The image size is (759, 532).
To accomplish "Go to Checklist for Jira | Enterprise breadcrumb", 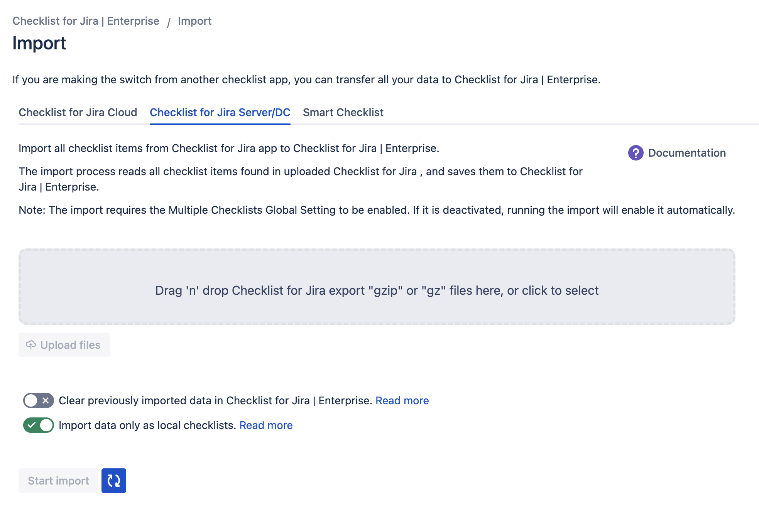I will 86,21.
